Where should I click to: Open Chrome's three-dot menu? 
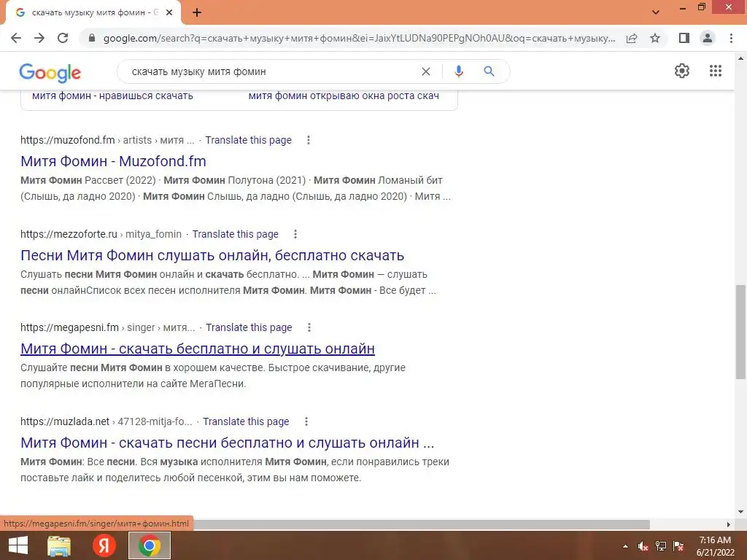[731, 38]
